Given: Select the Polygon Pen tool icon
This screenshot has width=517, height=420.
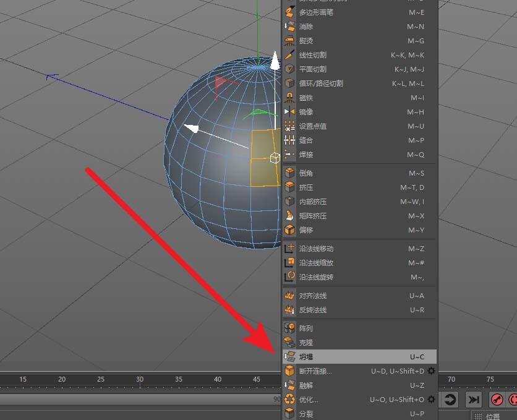Looking at the screenshot, I should [289, 12].
